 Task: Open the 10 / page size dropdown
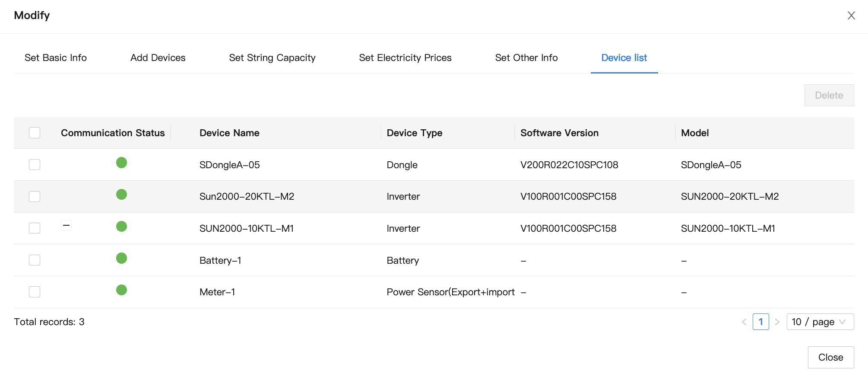click(820, 322)
